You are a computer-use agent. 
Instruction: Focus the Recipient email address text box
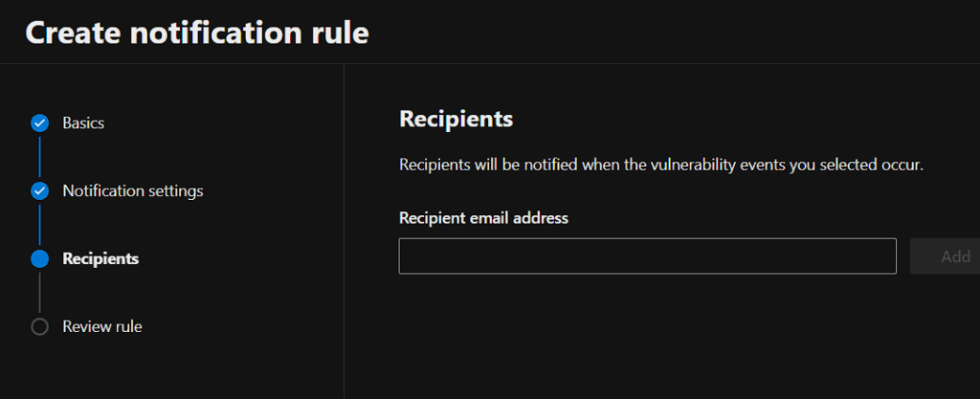[647, 256]
